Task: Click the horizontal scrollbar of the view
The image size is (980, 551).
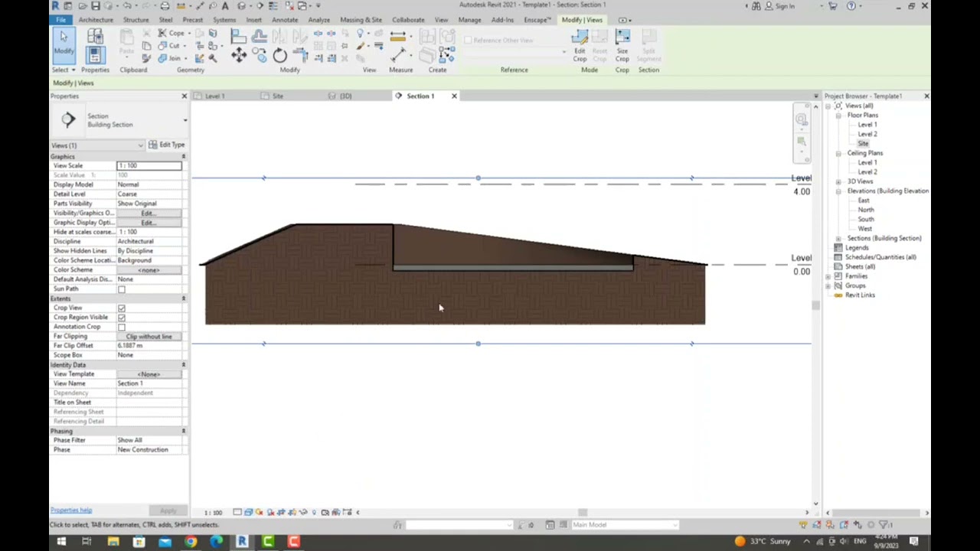Action: tap(583, 513)
